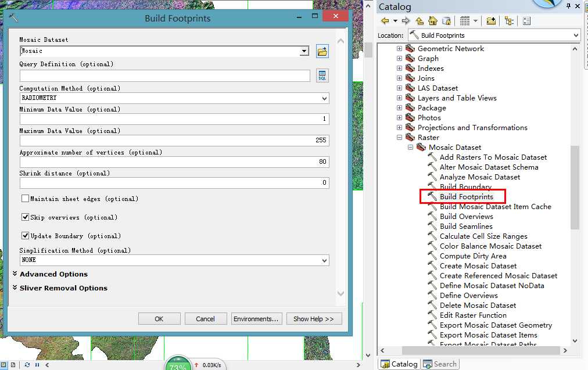Uncheck Update Boundary option
This screenshot has width=588, height=370.
click(x=25, y=235)
